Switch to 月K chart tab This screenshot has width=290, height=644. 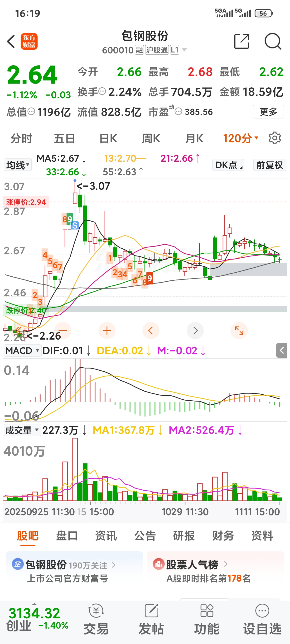pyautogui.click(x=194, y=138)
